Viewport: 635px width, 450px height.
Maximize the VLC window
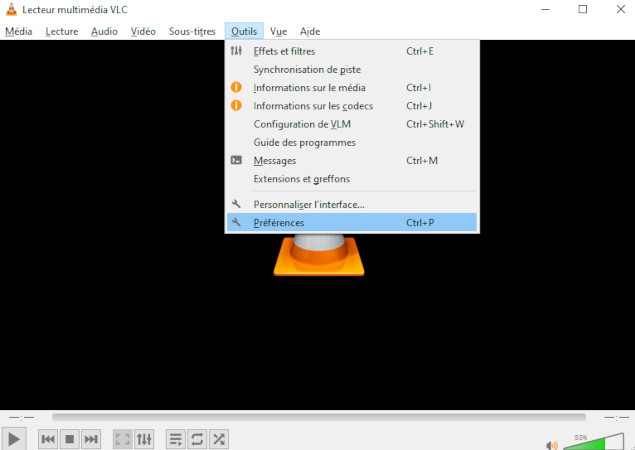582,9
